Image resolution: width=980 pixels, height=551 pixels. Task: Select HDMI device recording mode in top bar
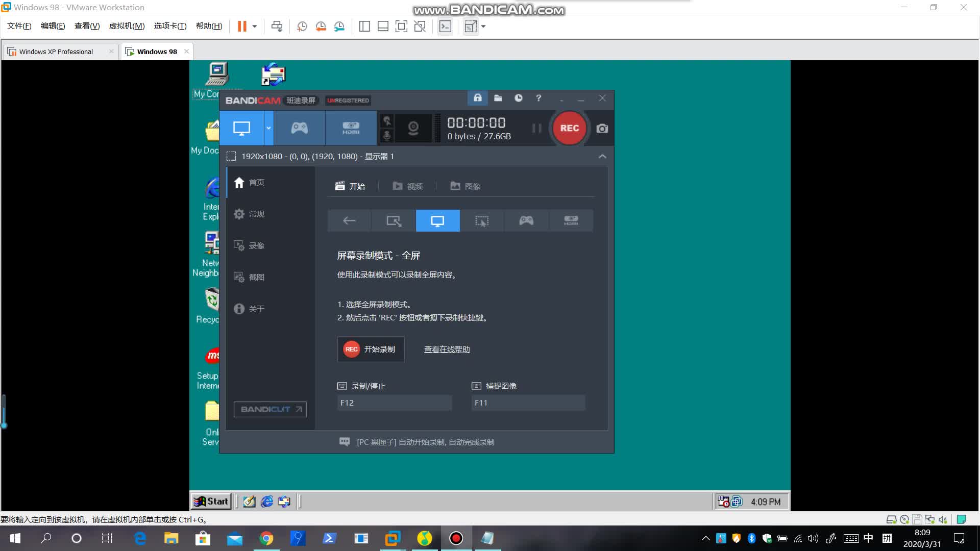351,128
